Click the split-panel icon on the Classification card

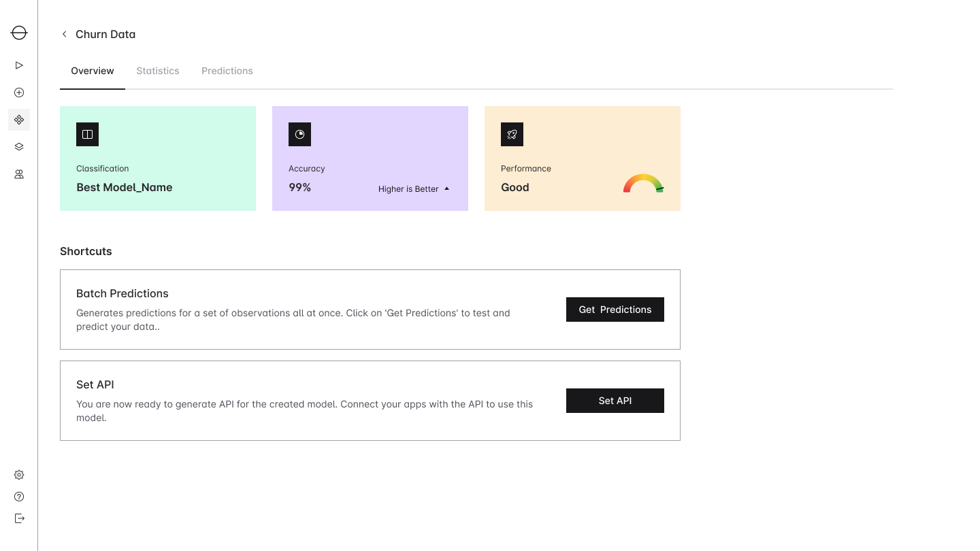tap(87, 135)
